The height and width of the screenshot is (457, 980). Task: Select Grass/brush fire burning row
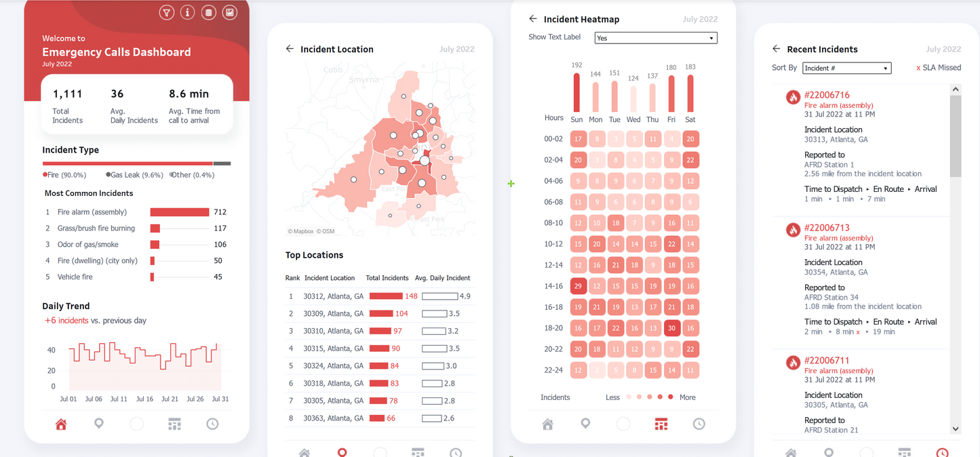tap(136, 228)
